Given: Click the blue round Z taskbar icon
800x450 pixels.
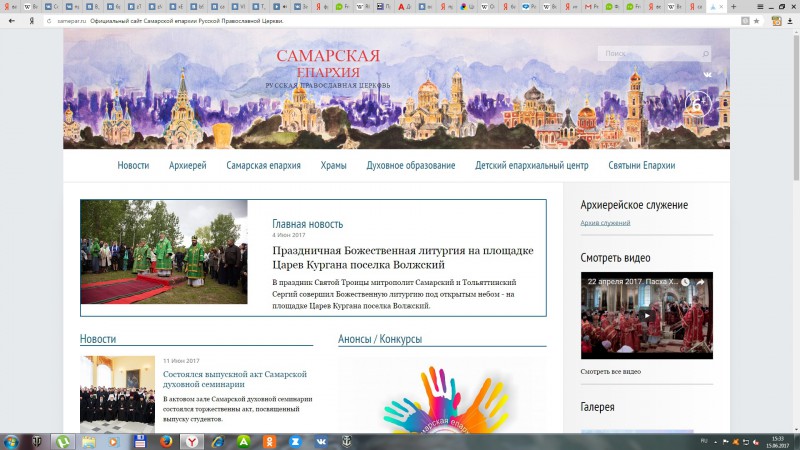Looking at the screenshot, I should (295, 442).
